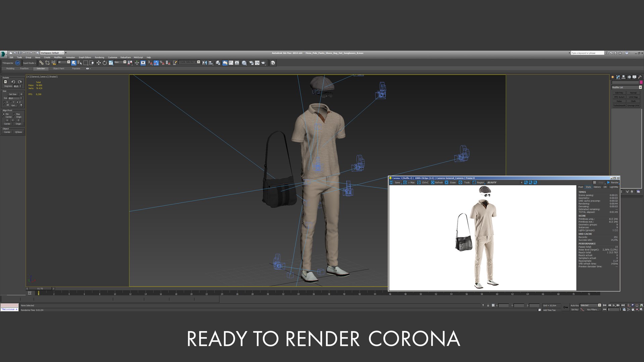Open the Material Editor icon
Image resolution: width=644 pixels, height=362 pixels.
pyautogui.click(x=244, y=63)
